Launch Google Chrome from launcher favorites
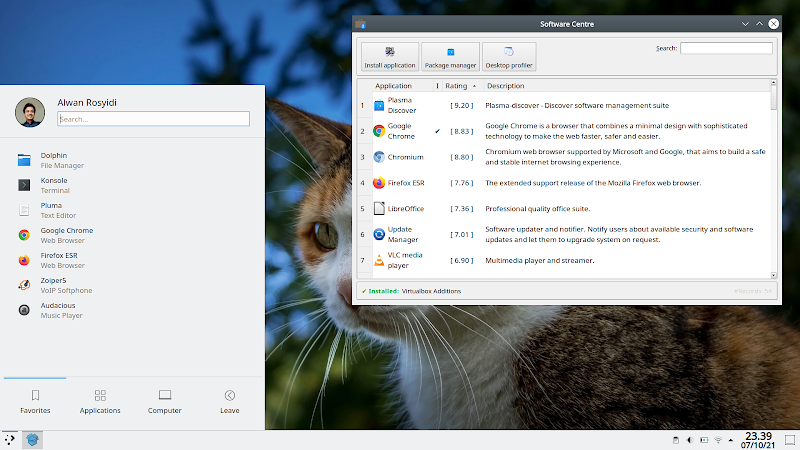This screenshot has width=800, height=450. click(133, 235)
